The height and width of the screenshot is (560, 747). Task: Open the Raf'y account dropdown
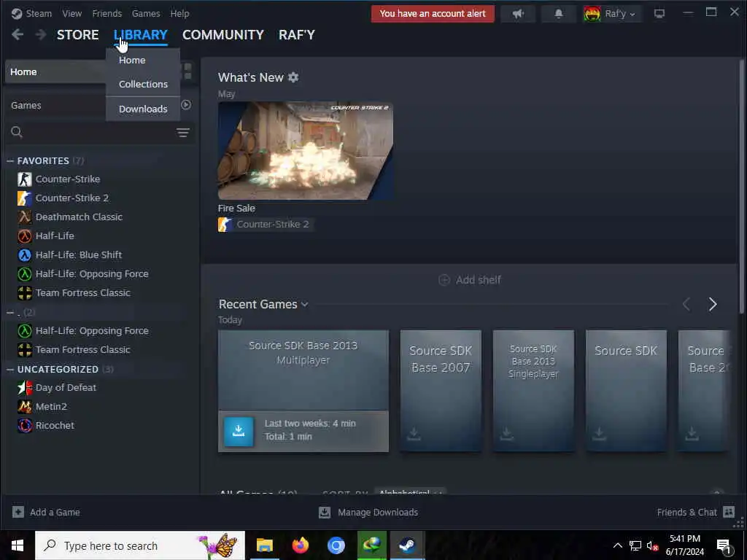pyautogui.click(x=632, y=15)
